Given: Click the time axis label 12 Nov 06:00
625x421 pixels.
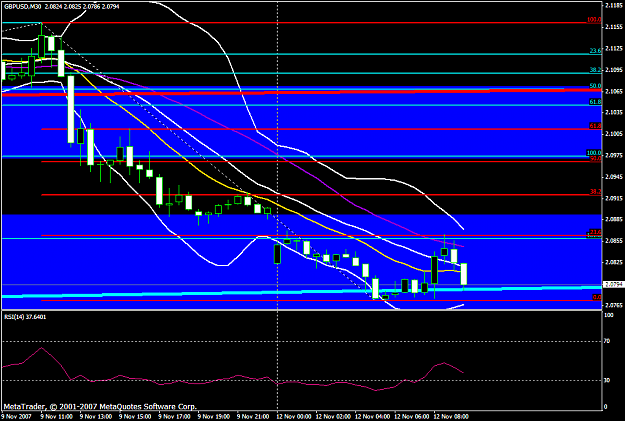Looking at the screenshot, I should click(413, 417).
